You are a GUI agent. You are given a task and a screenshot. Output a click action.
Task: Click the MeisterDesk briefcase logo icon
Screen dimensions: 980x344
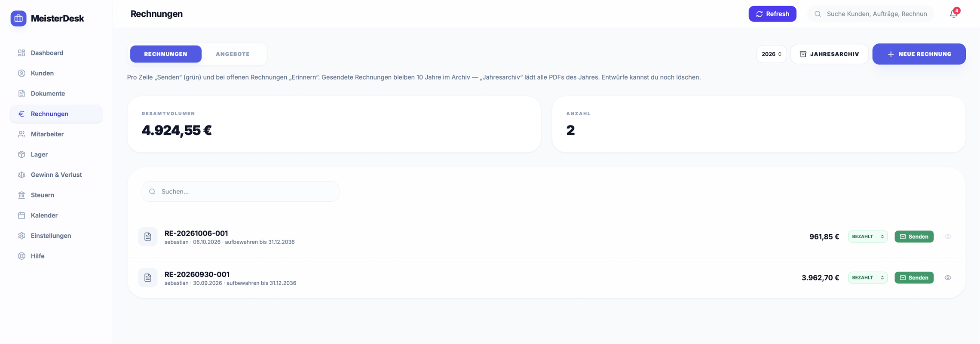tap(18, 18)
